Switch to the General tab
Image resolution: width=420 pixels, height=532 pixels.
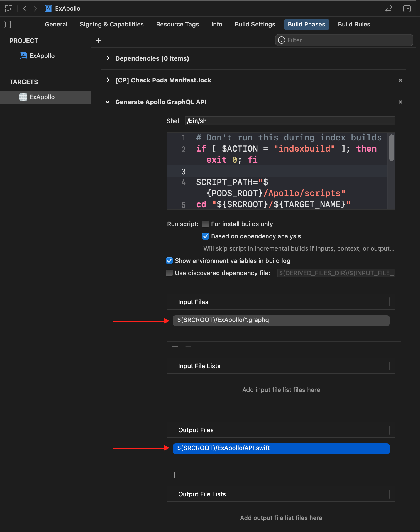[x=56, y=25]
